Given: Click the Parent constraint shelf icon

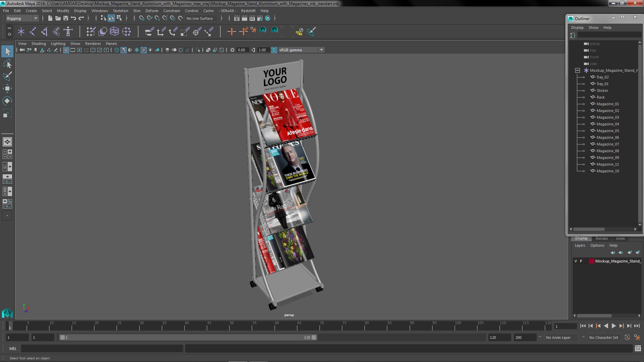Looking at the screenshot, I should 150,32.
